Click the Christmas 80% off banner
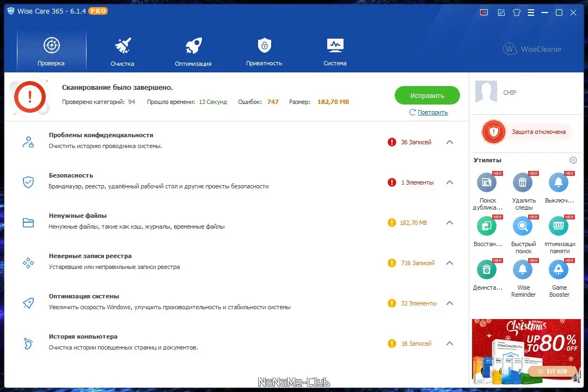 (x=526, y=352)
